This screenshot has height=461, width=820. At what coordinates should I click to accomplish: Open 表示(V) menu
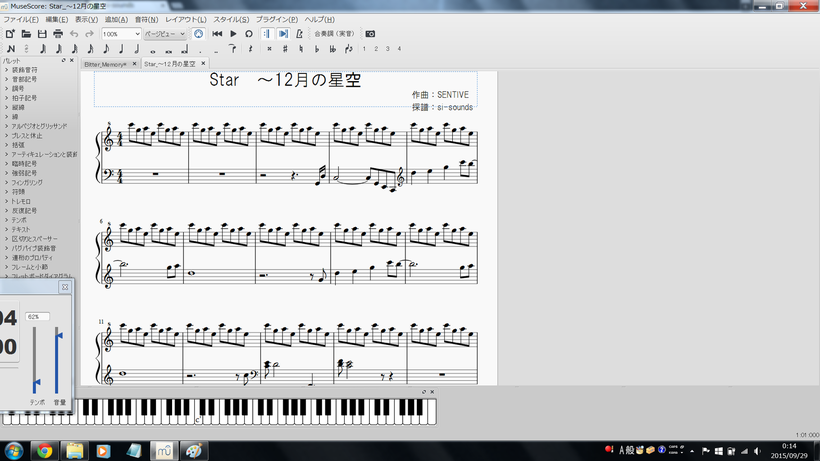86,19
